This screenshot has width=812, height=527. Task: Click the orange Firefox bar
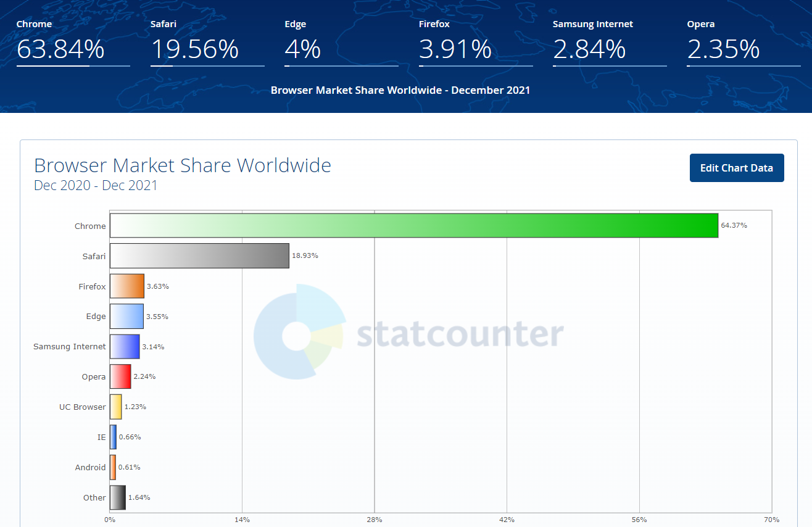[x=127, y=286]
